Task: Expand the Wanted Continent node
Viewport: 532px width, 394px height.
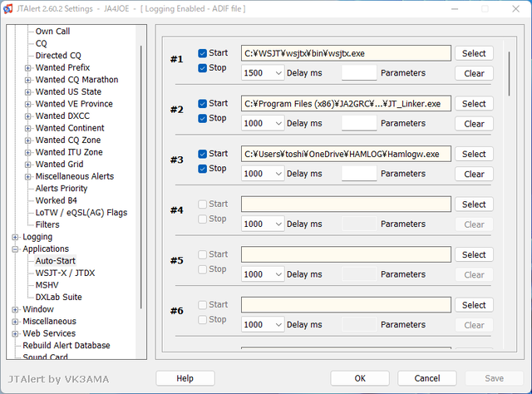Action: pyautogui.click(x=27, y=128)
